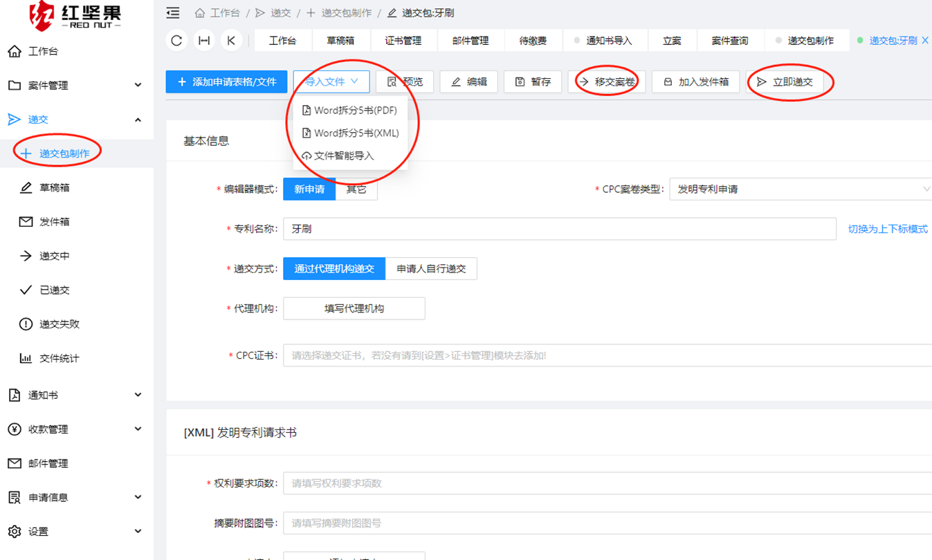Viewport: 932px width, 560px height.
Task: Collapse the sidebar with the menu-fold icon
Action: pyautogui.click(x=173, y=12)
